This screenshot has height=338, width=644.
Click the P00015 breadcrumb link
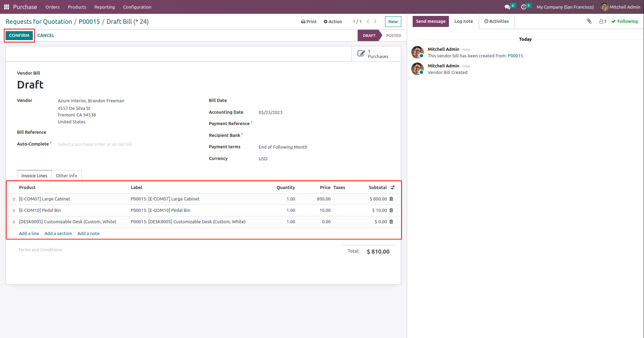[x=89, y=22]
